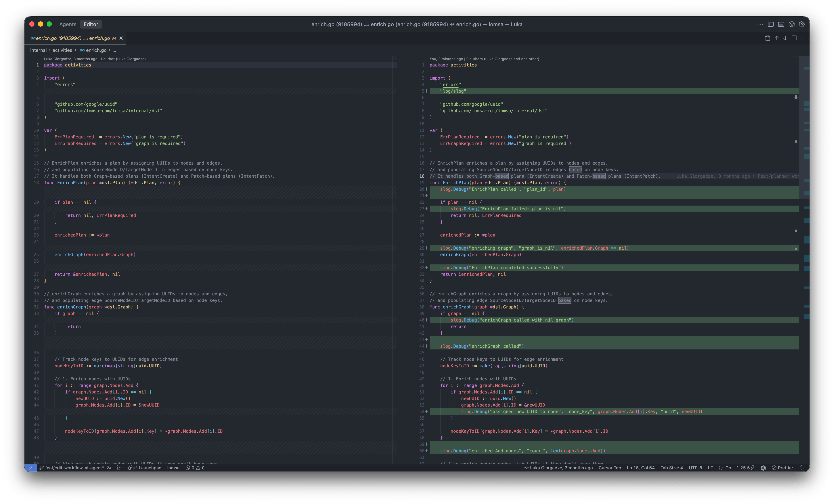Open title bar more options ellipsis

coord(760,24)
